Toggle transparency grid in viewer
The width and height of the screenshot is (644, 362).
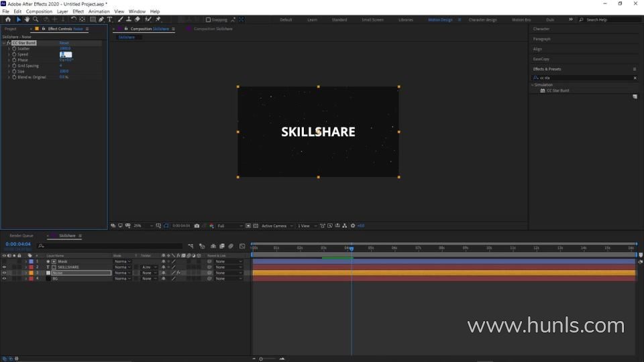(x=256, y=226)
